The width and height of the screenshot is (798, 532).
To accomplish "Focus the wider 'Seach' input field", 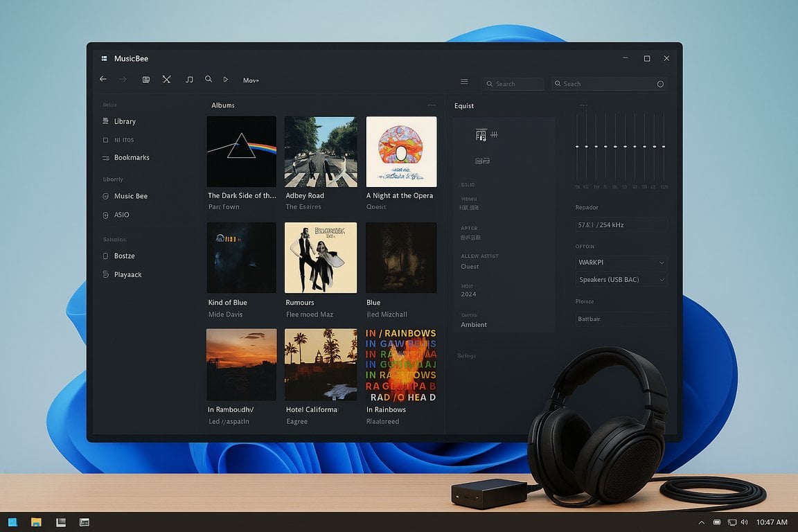I will (609, 84).
